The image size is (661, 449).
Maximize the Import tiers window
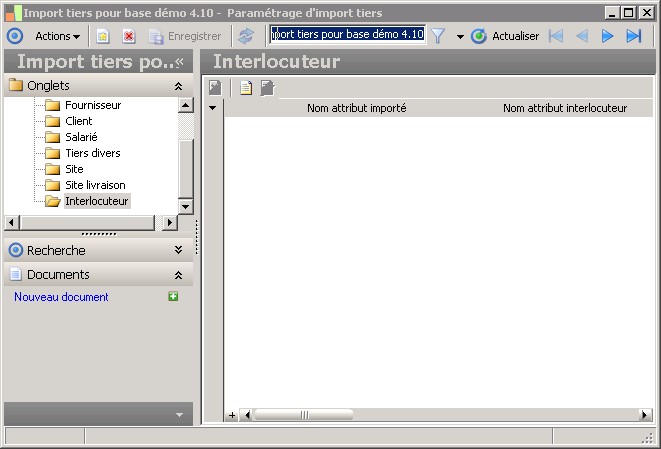pyautogui.click(x=629, y=13)
